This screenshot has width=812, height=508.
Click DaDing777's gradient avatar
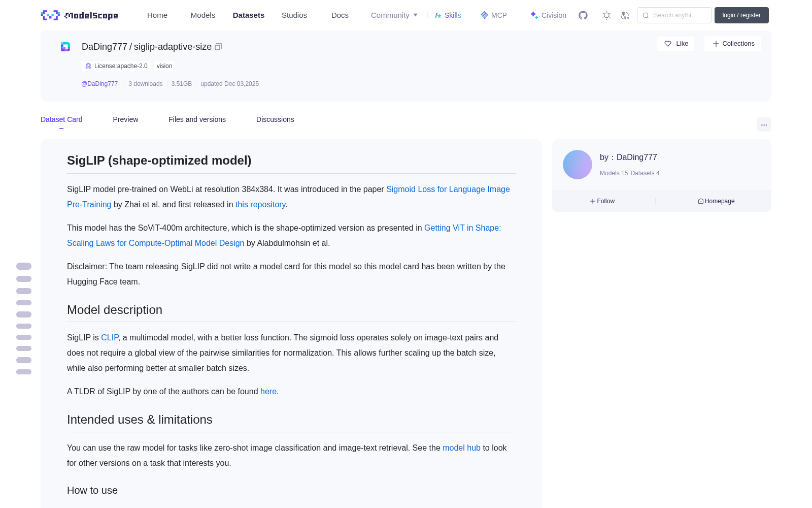[x=578, y=165]
